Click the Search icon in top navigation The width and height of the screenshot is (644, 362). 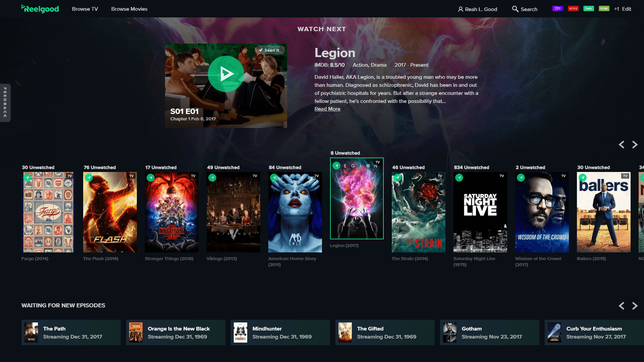515,9
